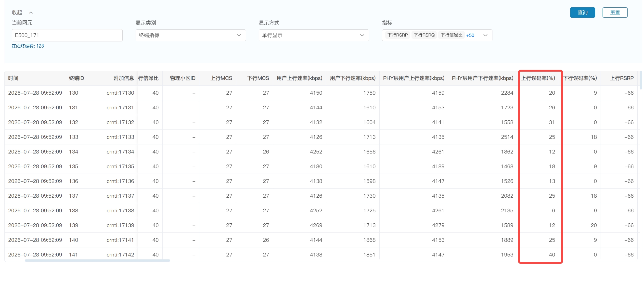This screenshot has width=644, height=281.
Task: Click the timestamp in terminal 139 row
Action: pyautogui.click(x=35, y=225)
